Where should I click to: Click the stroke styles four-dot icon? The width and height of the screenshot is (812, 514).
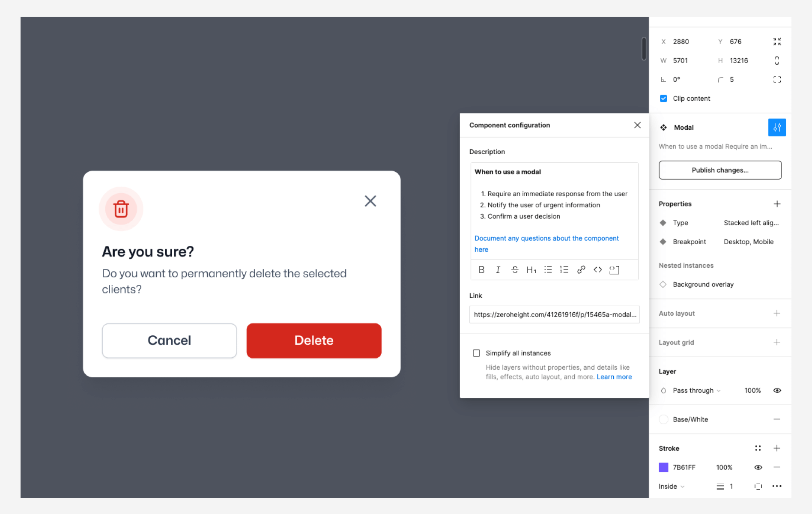coord(758,448)
